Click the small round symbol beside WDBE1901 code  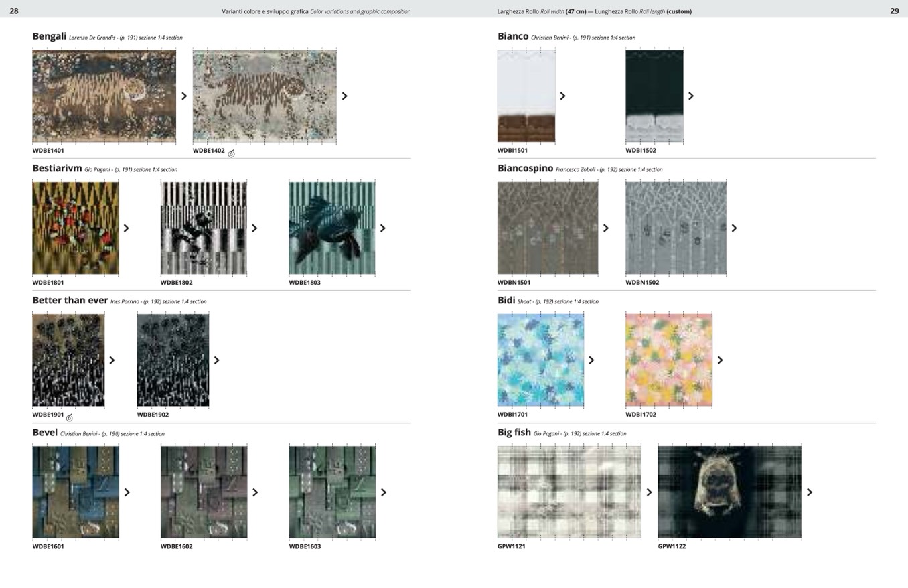(x=70, y=418)
